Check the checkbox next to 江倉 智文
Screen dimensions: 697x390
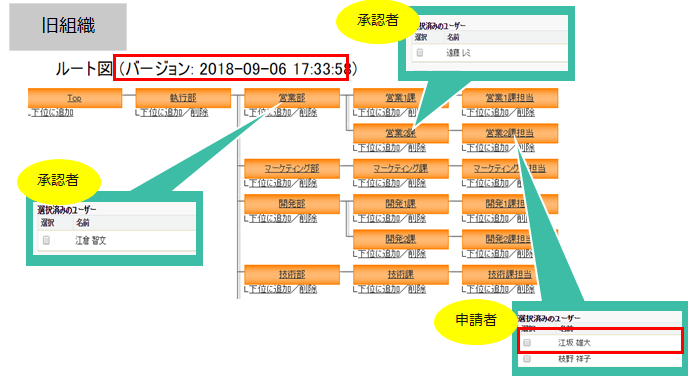point(46,241)
